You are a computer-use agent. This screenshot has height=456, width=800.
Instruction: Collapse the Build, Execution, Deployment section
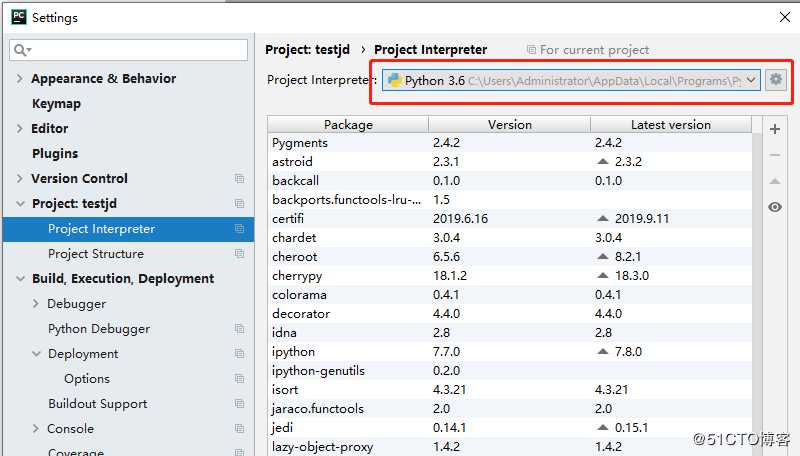tap(20, 278)
